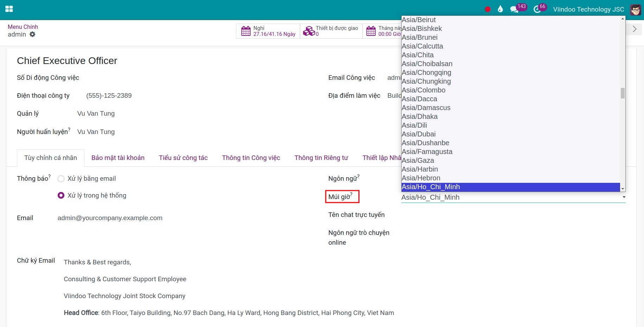
Task: Open the Thông tin Riêng tư tab
Action: (321, 158)
